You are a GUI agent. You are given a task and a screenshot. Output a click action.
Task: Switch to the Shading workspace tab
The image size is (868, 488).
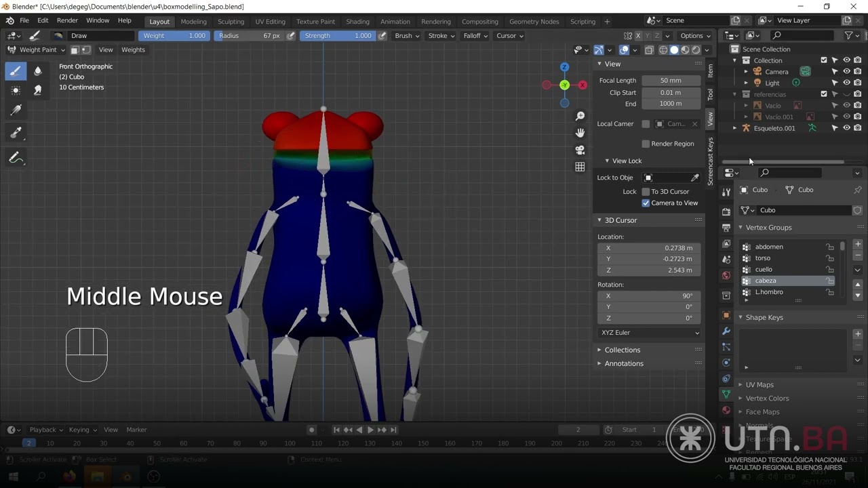coord(357,22)
